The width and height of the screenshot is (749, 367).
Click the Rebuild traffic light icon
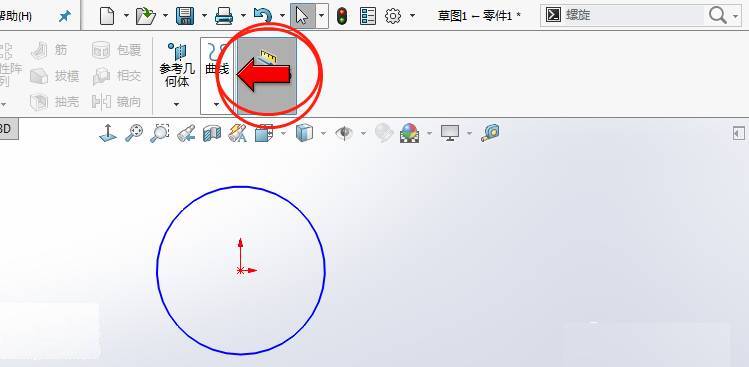pos(342,16)
